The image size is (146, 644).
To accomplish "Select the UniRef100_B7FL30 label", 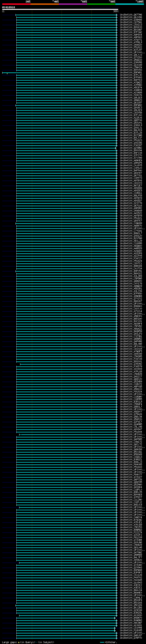I will (x=131, y=75).
